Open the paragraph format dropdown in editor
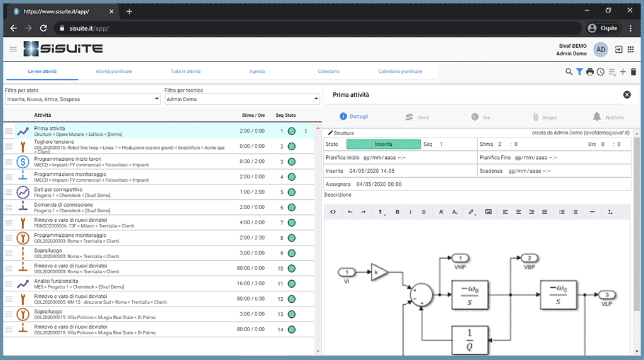 coord(381,212)
